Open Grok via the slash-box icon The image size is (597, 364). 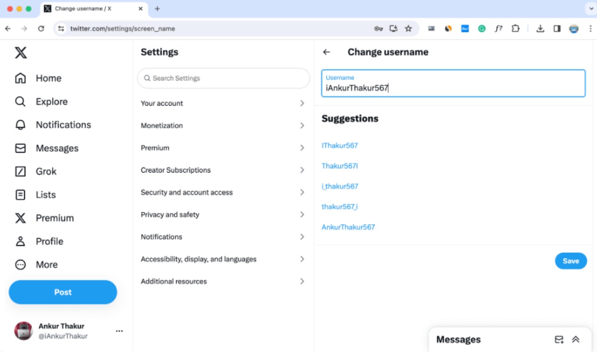click(21, 172)
